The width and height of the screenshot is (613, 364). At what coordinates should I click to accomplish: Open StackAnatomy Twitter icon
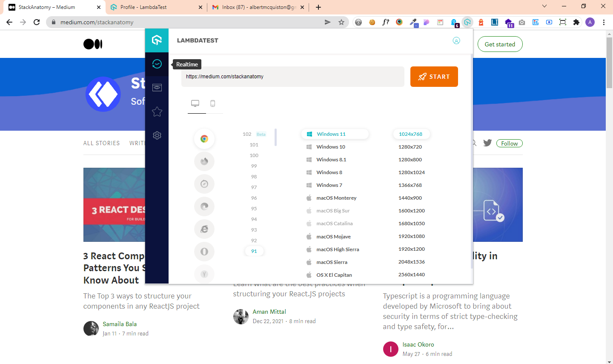487,143
